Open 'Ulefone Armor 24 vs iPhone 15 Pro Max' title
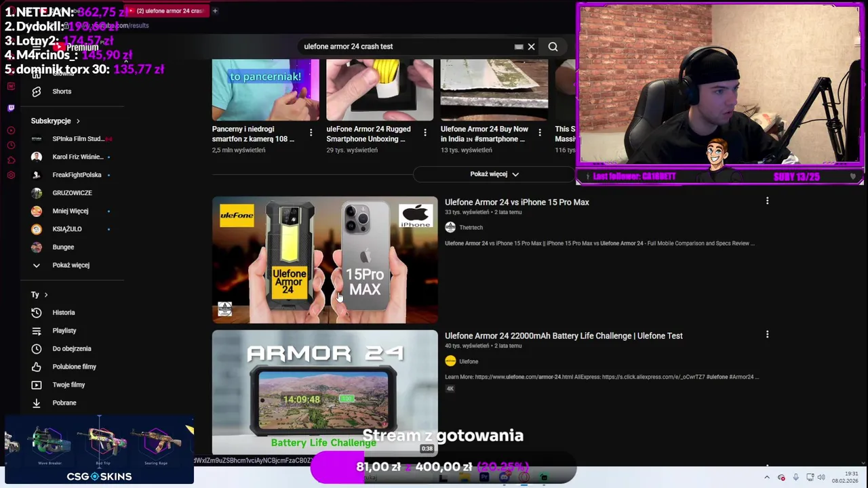 pos(517,202)
